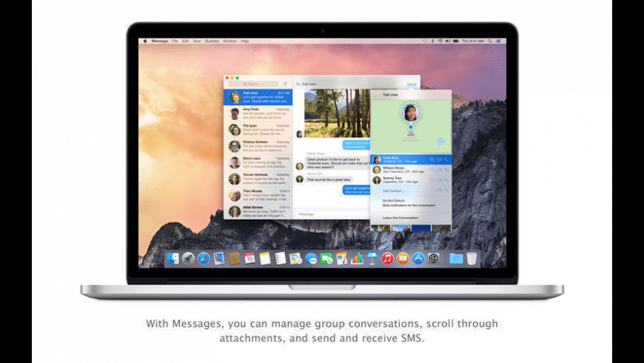Viewport: 644px width, 363px height.
Task: Select the Theo Woods conversation
Action: [258, 196]
